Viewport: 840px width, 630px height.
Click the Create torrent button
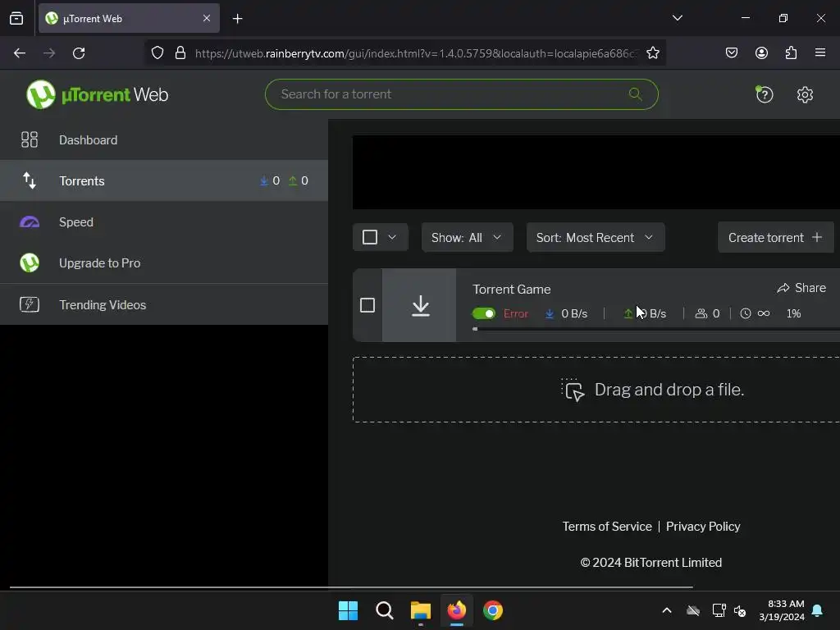pyautogui.click(x=776, y=237)
